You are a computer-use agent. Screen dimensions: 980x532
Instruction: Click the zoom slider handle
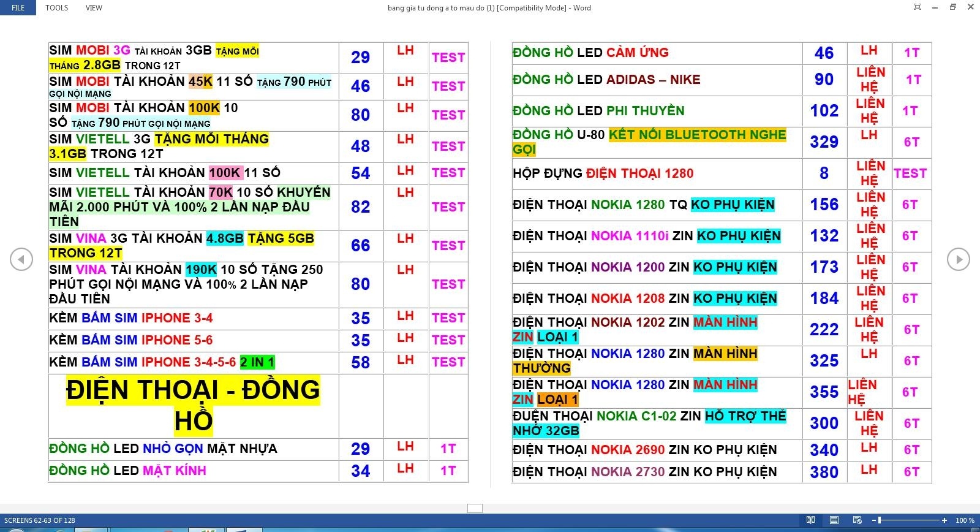point(880,520)
